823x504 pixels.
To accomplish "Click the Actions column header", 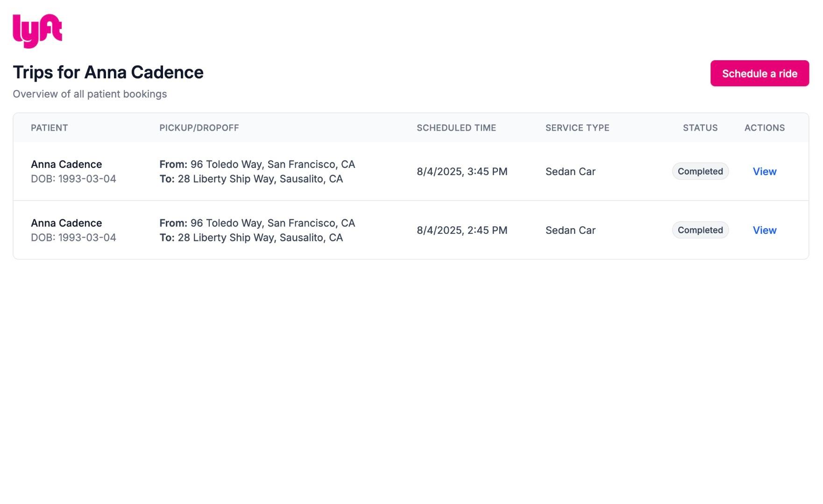I will pyautogui.click(x=764, y=128).
